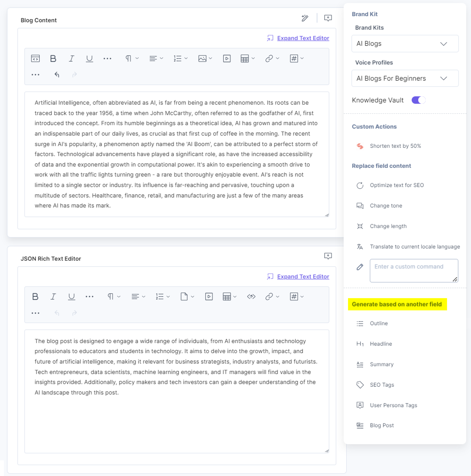Viewport: 471px width, 476px height.
Task: Open the AI Blogs Brand Kits dropdown
Action: click(x=405, y=44)
